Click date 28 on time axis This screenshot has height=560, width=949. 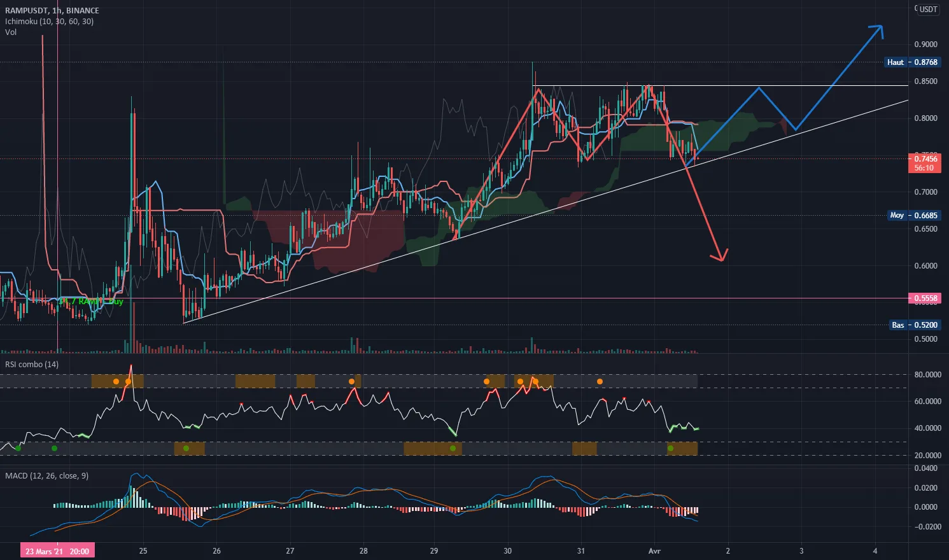tap(364, 551)
